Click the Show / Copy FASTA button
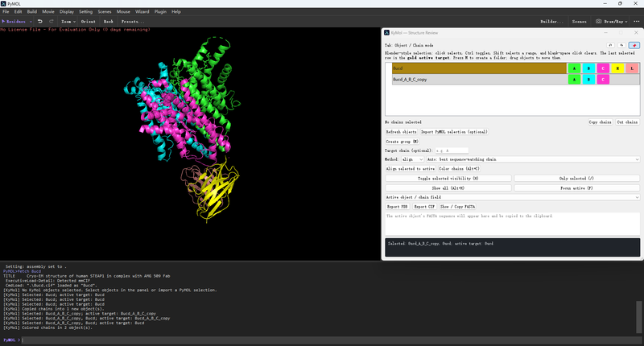This screenshot has width=644, height=346. 457,207
